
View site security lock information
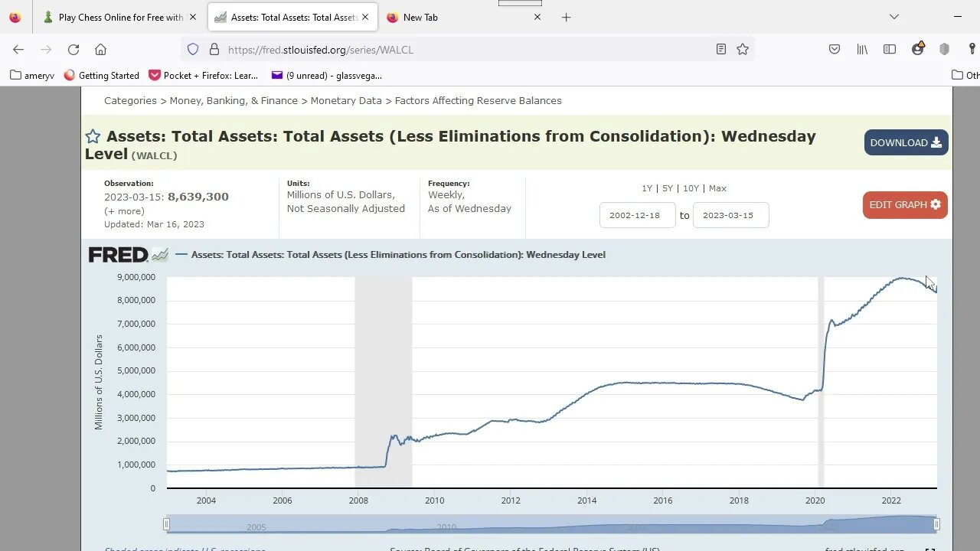click(214, 49)
